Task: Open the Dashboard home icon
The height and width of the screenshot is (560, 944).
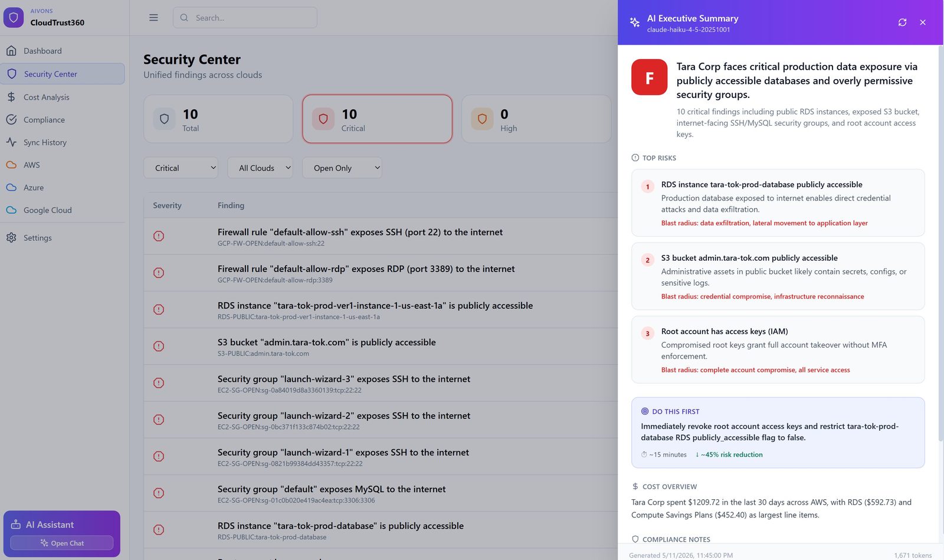Action: tap(11, 51)
